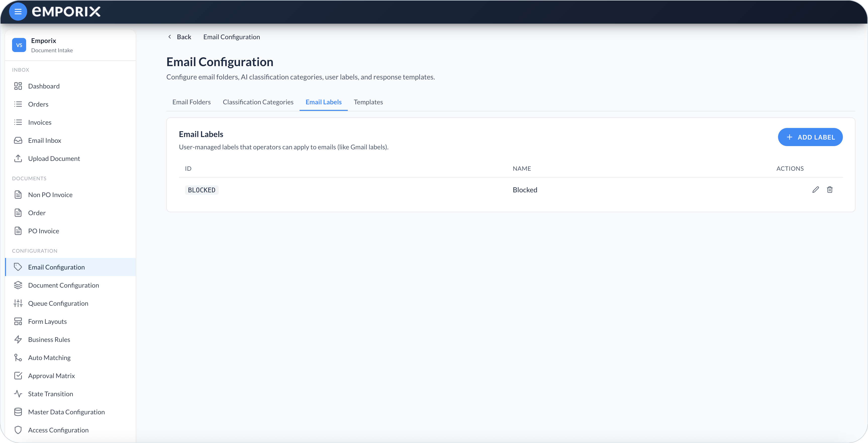The width and height of the screenshot is (868, 443).
Task: Switch to the Email Folders tab
Action: (x=191, y=102)
